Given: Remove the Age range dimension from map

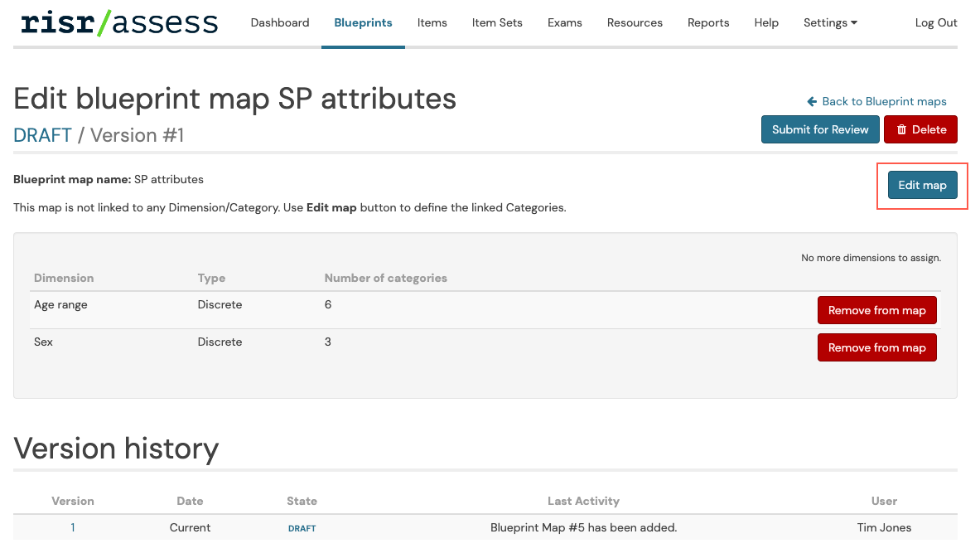Looking at the screenshot, I should pyautogui.click(x=876, y=310).
